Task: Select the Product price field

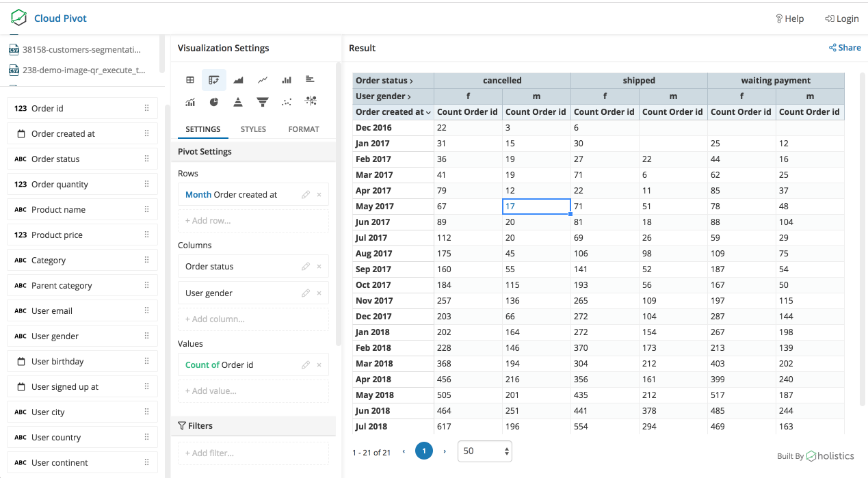Action: [82, 235]
